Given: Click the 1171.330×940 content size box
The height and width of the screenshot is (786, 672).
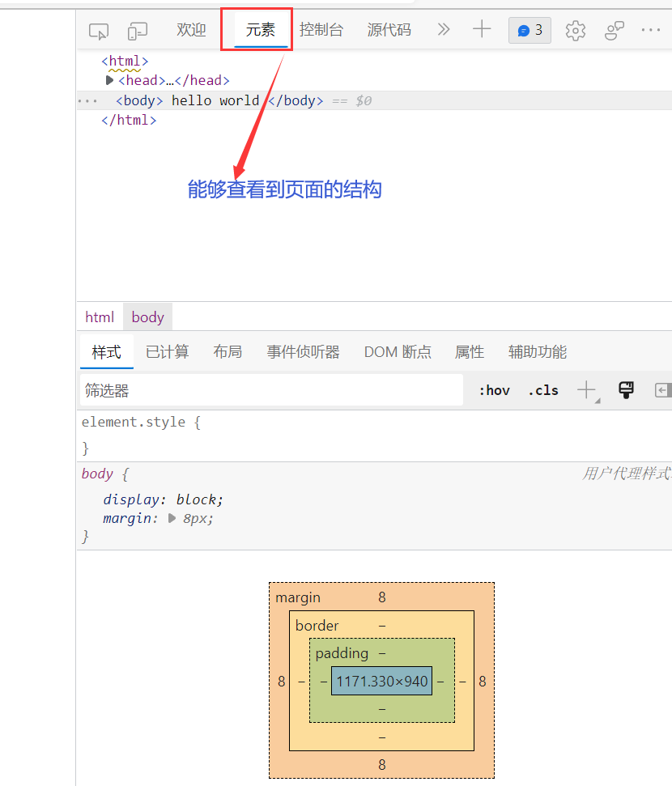Looking at the screenshot, I should coord(381,682).
